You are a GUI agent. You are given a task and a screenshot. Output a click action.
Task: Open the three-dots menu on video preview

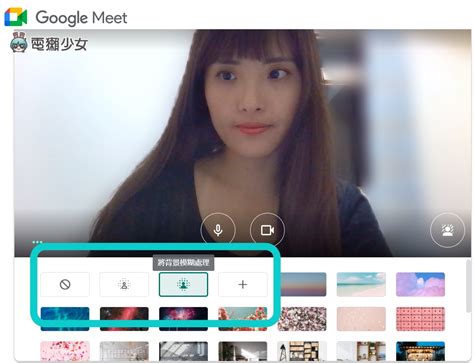pos(37,242)
